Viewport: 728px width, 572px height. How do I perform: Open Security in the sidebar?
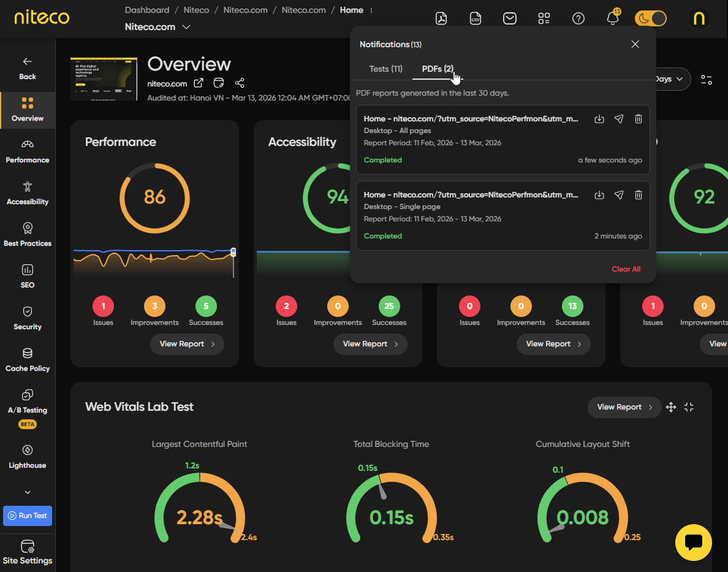tap(28, 318)
